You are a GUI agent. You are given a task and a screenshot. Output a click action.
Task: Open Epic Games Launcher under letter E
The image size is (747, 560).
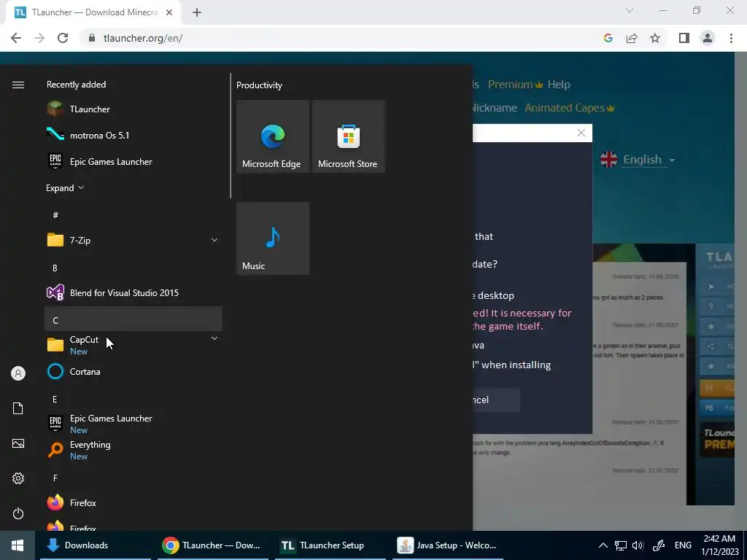point(133,424)
